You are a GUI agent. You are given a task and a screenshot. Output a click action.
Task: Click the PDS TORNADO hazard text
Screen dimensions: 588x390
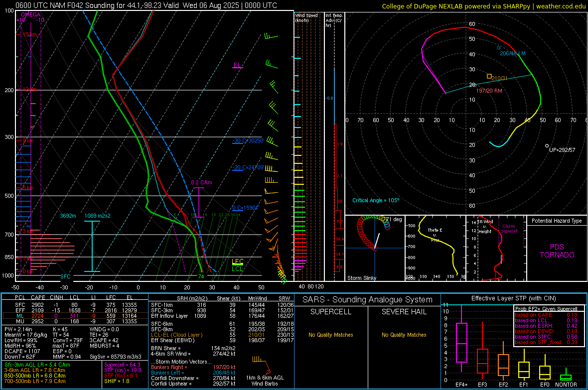click(x=557, y=251)
